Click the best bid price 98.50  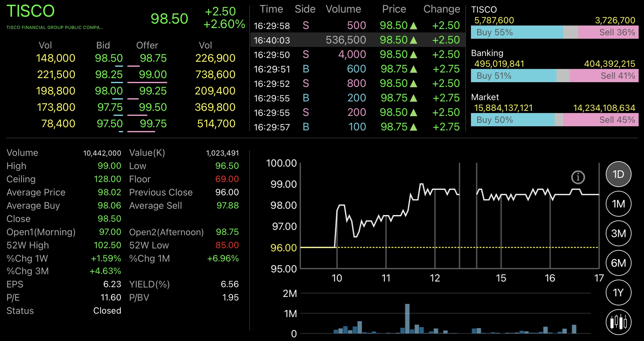(x=109, y=58)
